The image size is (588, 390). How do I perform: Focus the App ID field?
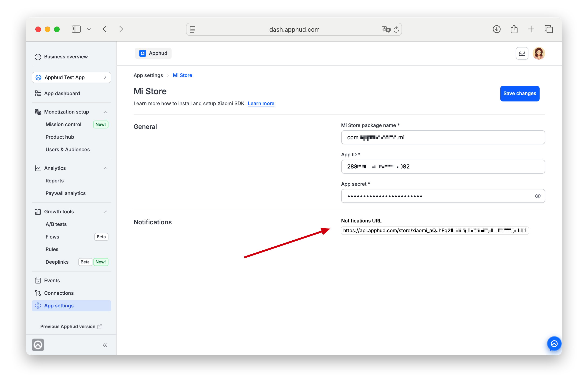(443, 167)
